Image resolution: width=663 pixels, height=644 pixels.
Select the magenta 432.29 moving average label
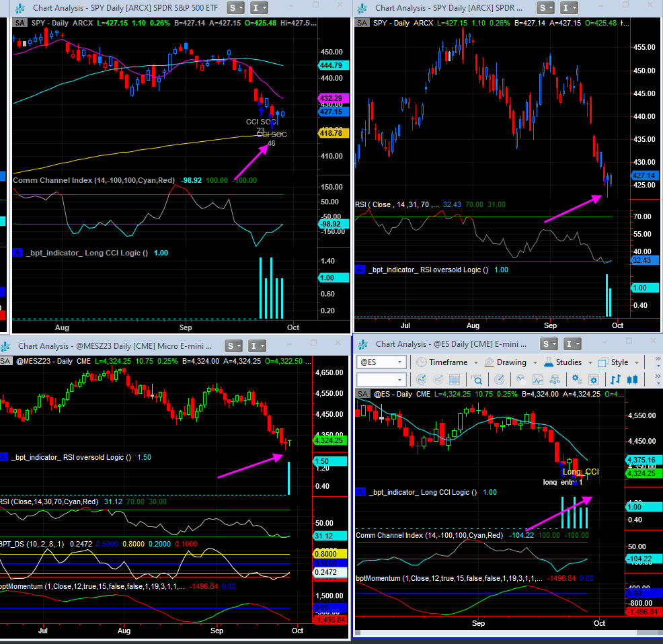click(x=334, y=98)
